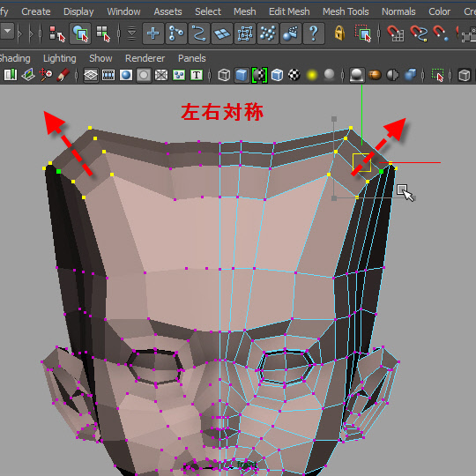Click the deformations selection mask icon
The image size is (476, 476).
pyautogui.click(x=245, y=33)
